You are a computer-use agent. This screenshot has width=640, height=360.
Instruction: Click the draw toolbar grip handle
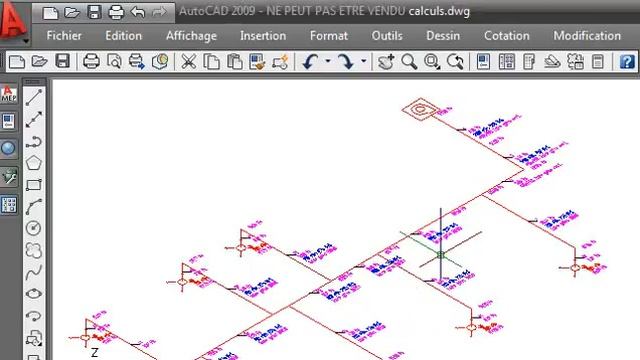34,82
